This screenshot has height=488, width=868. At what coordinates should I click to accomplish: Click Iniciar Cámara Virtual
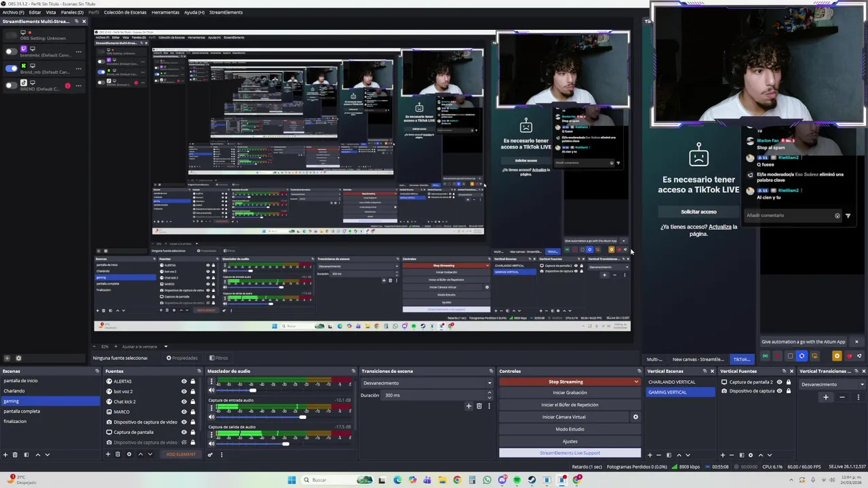tap(564, 417)
